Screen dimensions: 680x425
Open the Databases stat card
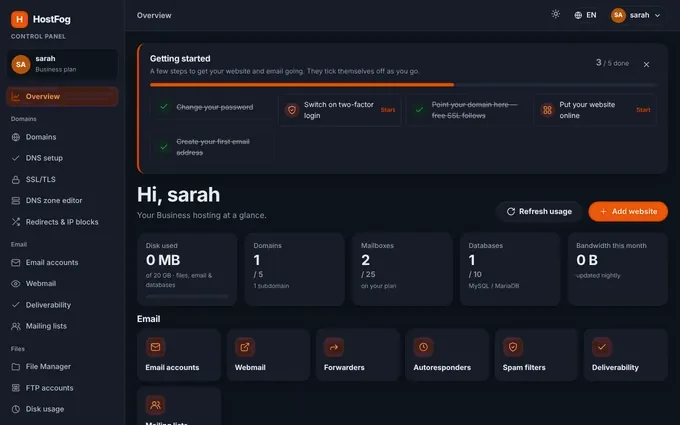pyautogui.click(x=510, y=269)
